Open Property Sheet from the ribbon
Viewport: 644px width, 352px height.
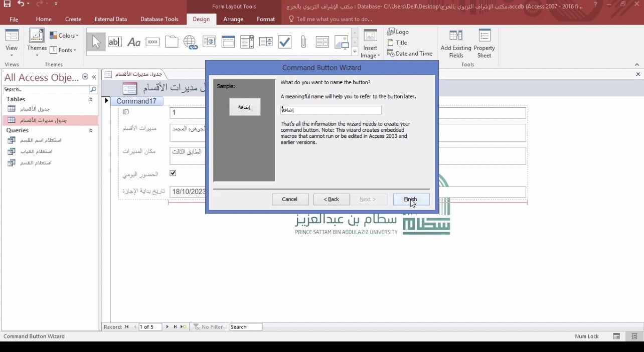click(484, 43)
